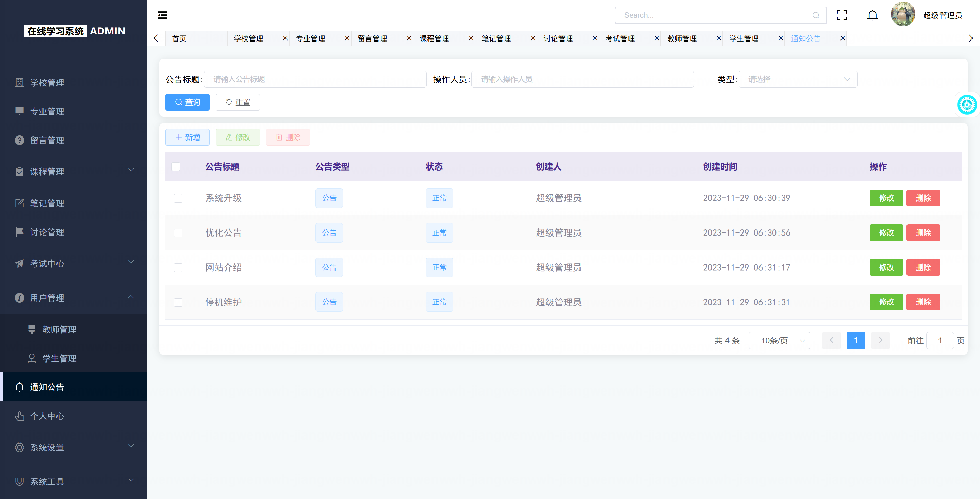
Task: Open 留言管理 in the sidebar
Action: point(47,141)
